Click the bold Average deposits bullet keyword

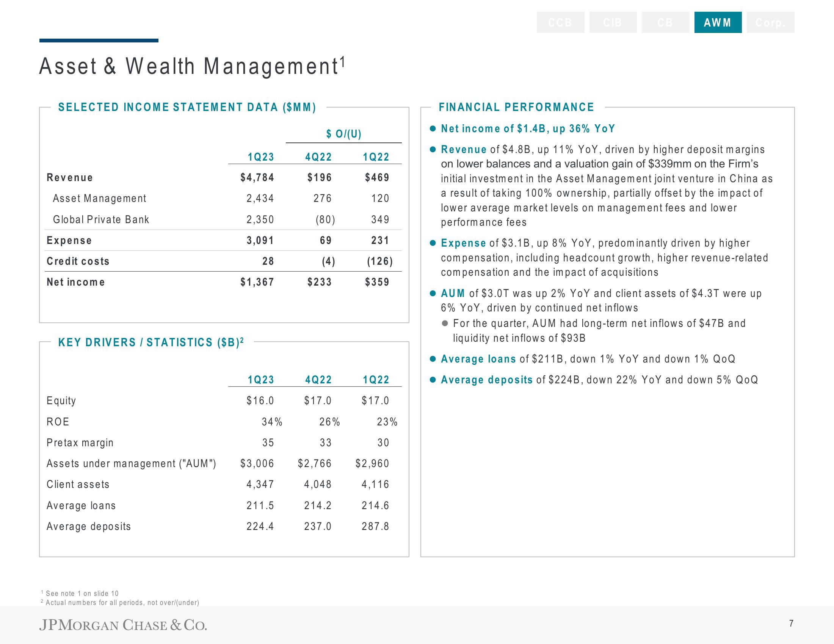tap(486, 380)
